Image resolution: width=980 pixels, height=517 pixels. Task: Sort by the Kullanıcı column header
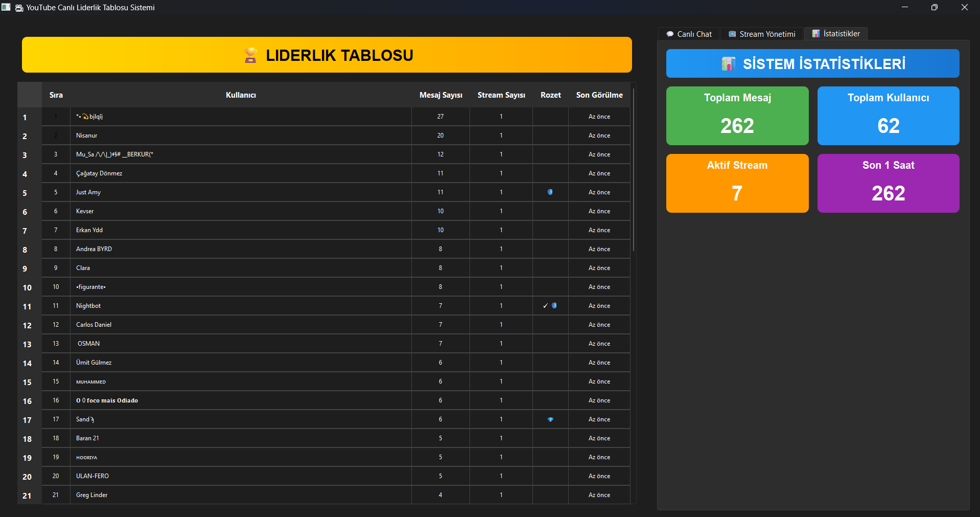pyautogui.click(x=241, y=95)
